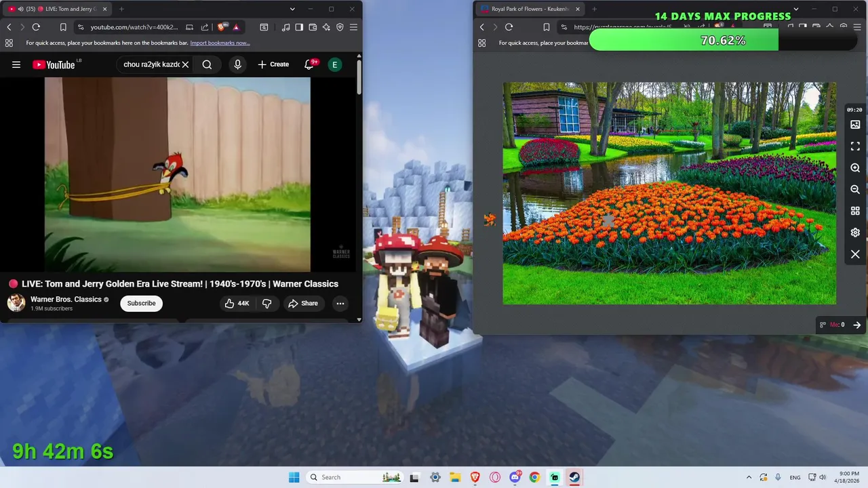
Task: Click the Create button on YouTube
Action: tap(273, 64)
